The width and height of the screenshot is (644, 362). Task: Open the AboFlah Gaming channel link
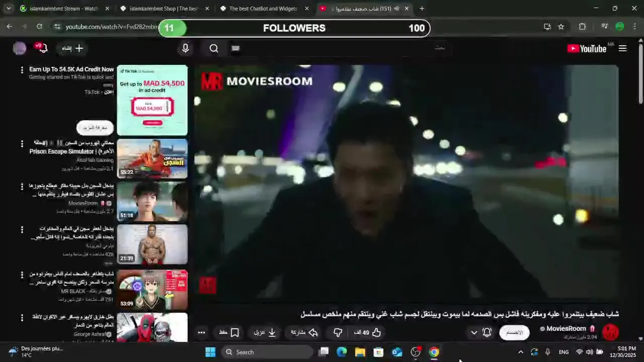point(95,160)
